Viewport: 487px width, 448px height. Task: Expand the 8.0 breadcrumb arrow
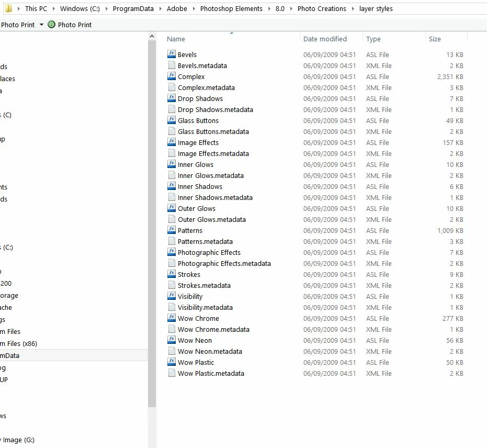[291, 9]
